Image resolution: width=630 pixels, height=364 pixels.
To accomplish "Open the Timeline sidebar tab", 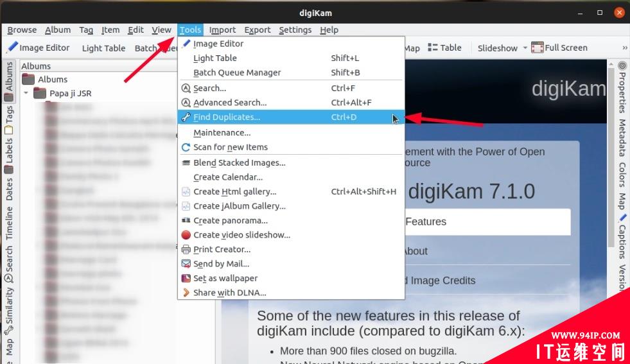I will click(9, 223).
